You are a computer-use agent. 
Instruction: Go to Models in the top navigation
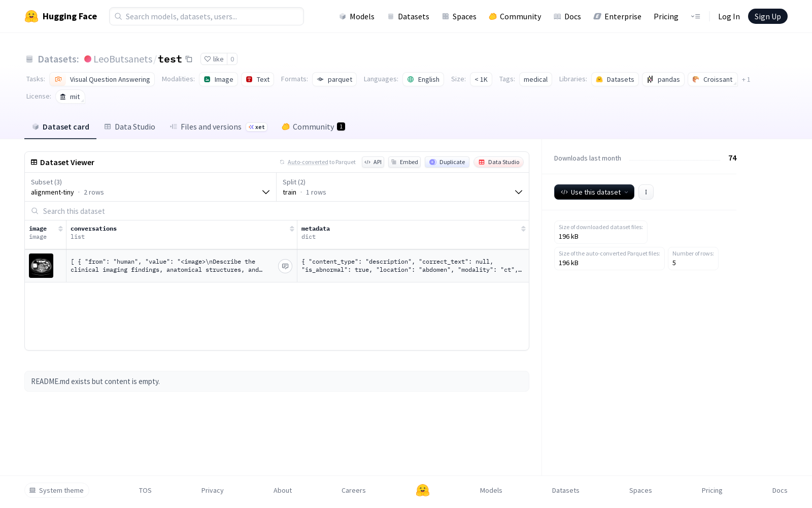tap(357, 16)
